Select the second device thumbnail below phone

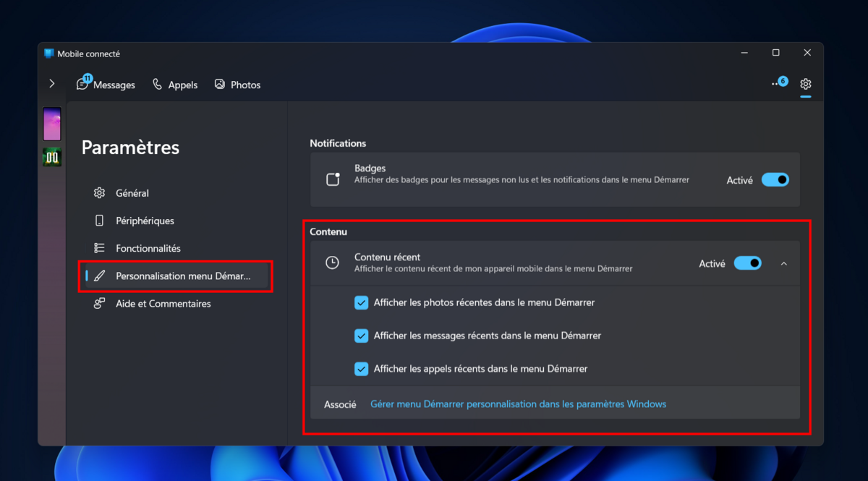52,157
